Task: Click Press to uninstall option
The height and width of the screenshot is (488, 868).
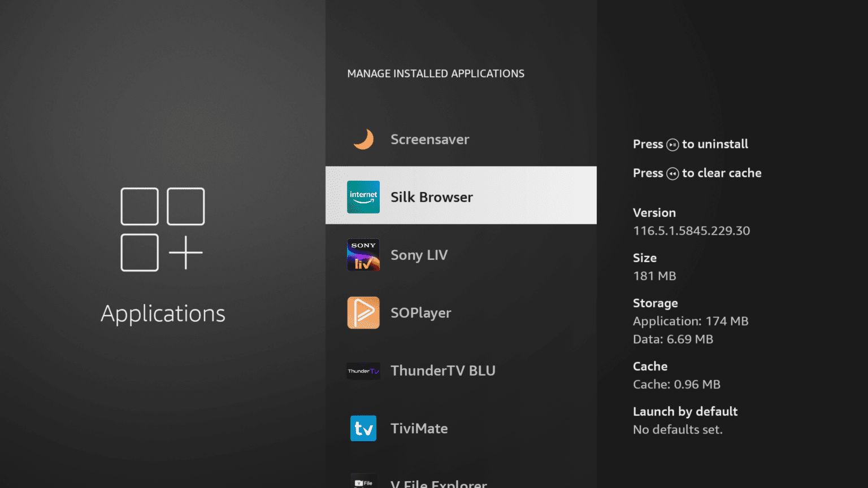Action: tap(691, 144)
